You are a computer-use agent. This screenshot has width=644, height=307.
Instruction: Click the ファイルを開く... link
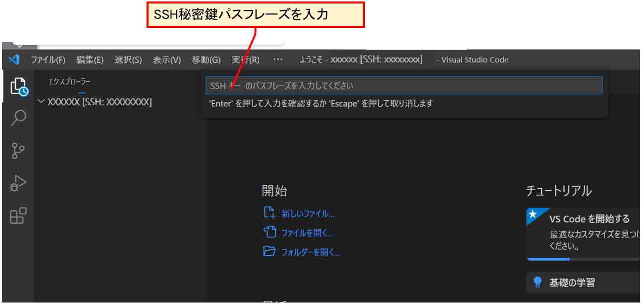(x=307, y=233)
